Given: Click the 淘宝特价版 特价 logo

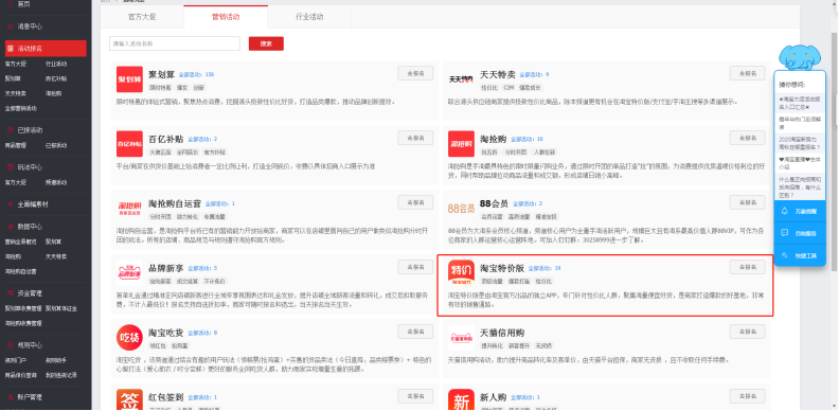Looking at the screenshot, I should pos(461,273).
